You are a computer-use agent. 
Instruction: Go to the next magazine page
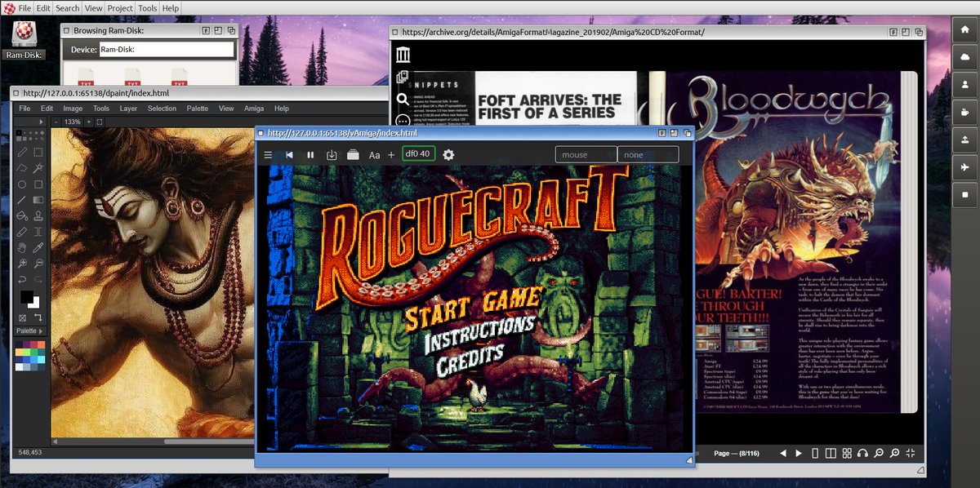(799, 452)
